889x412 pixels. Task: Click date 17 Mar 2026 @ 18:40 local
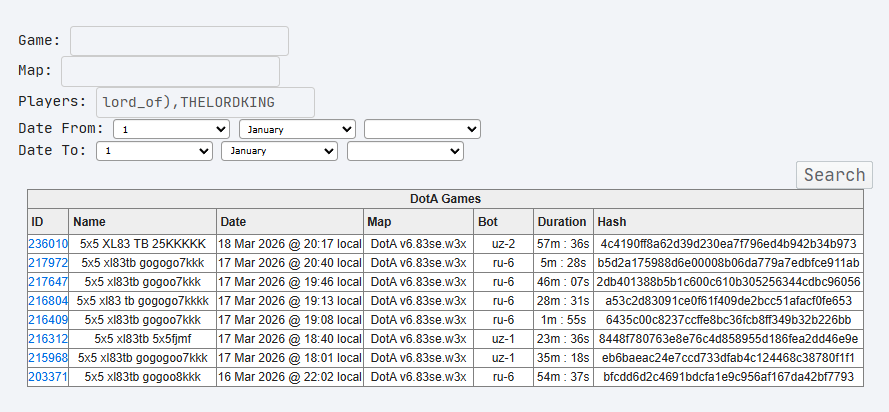(290, 339)
